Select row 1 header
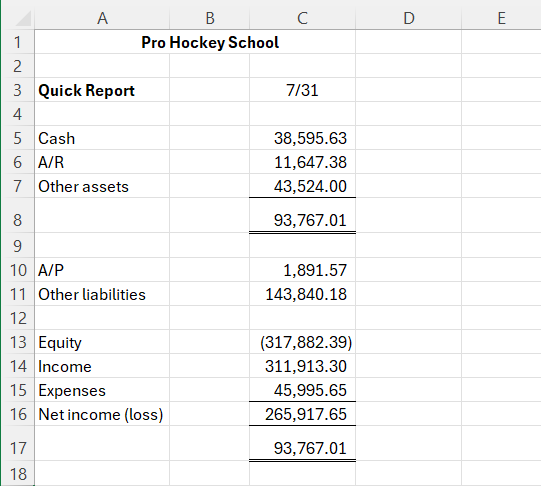Image resolution: width=541 pixels, height=486 pixels. click(x=18, y=42)
